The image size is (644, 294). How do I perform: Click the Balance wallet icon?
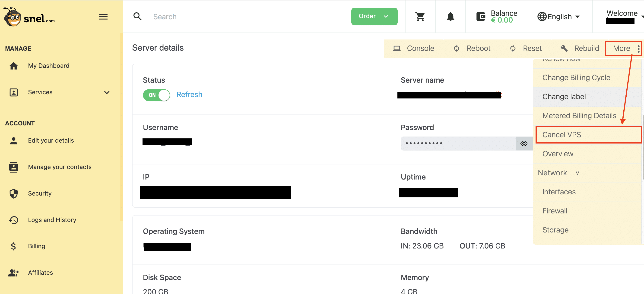coord(480,16)
